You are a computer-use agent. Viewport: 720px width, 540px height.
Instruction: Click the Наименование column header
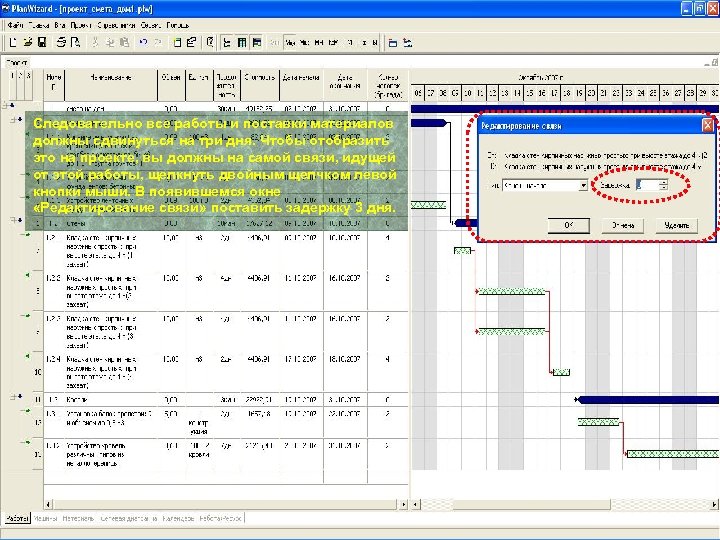(112, 85)
